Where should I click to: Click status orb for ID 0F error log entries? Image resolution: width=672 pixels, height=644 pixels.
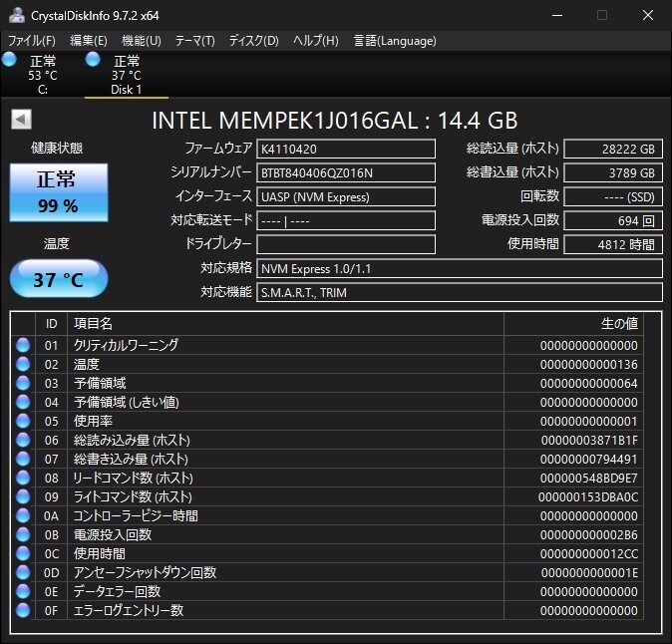click(23, 610)
